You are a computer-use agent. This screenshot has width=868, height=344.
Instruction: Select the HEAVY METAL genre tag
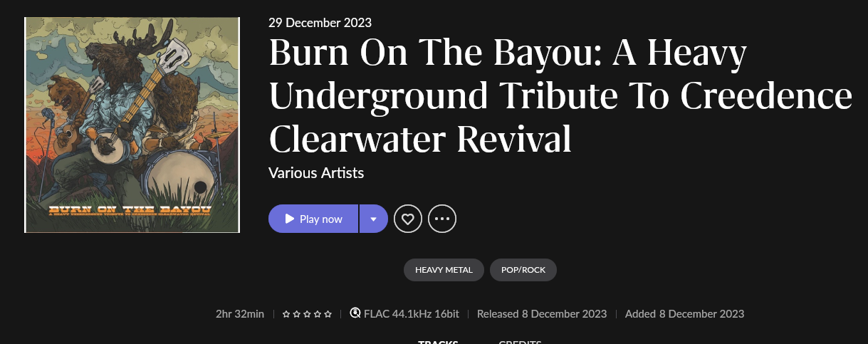[x=444, y=270]
